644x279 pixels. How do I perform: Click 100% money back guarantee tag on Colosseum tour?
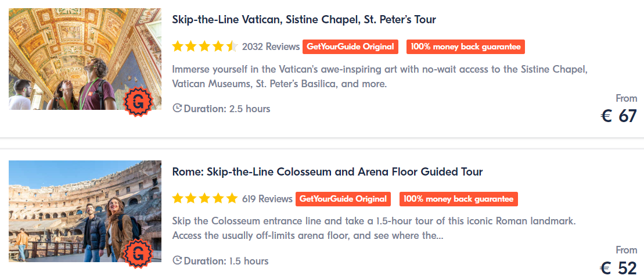458,199
